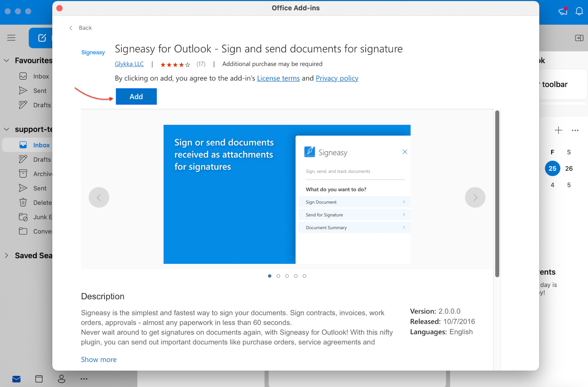This screenshot has height=387, width=588.
Task: Switch to People view icon in bottom bar
Action: coord(61,379)
